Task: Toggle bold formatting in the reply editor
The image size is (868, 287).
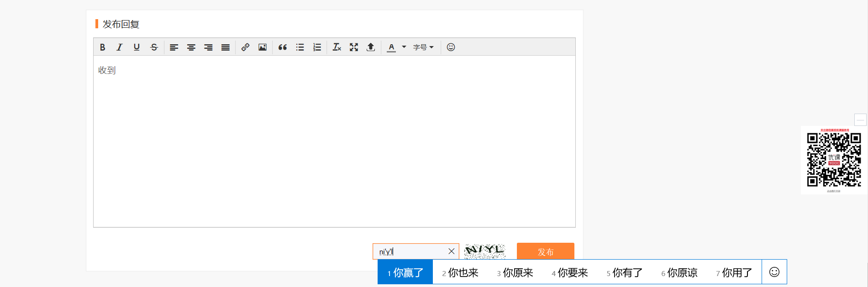Action: click(x=102, y=47)
